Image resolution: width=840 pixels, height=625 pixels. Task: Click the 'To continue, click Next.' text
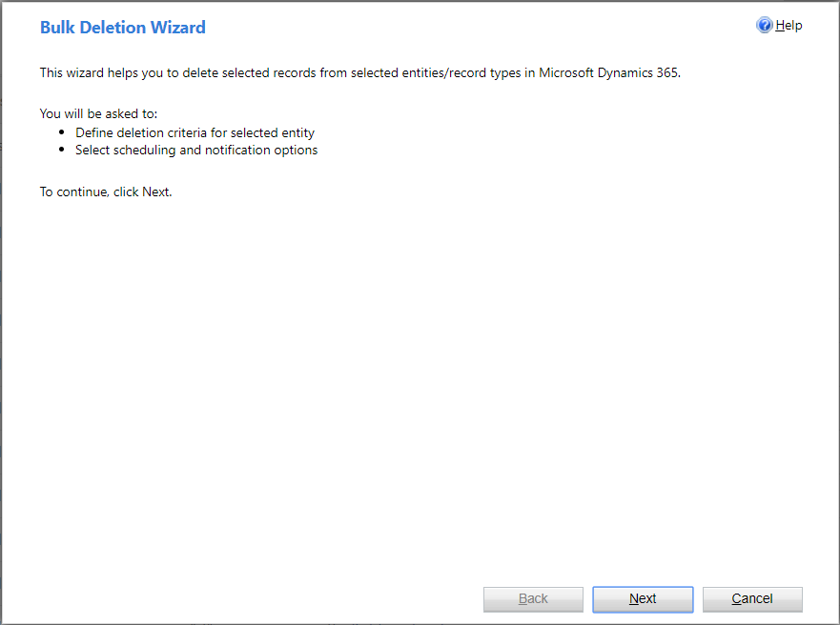106,192
